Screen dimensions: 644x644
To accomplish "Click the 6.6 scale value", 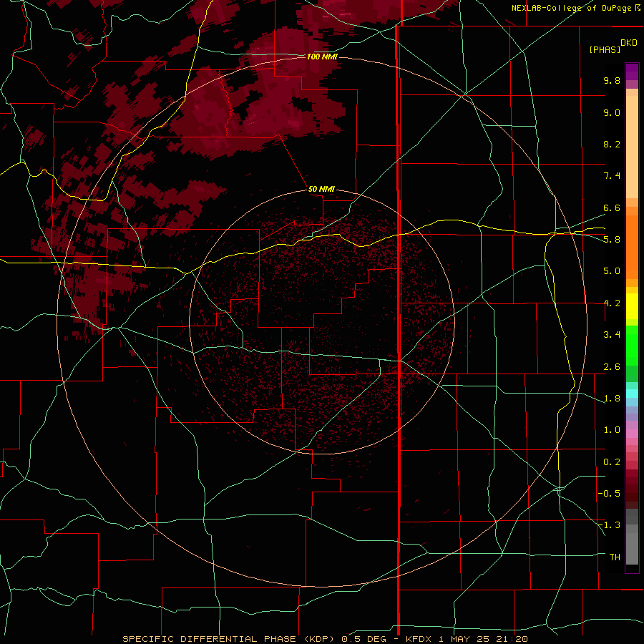I will point(612,208).
